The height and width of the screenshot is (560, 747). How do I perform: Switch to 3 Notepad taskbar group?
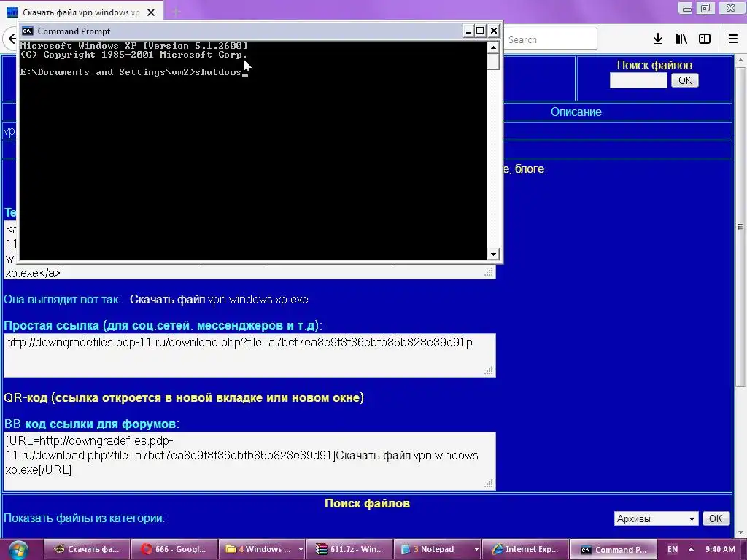point(433,549)
